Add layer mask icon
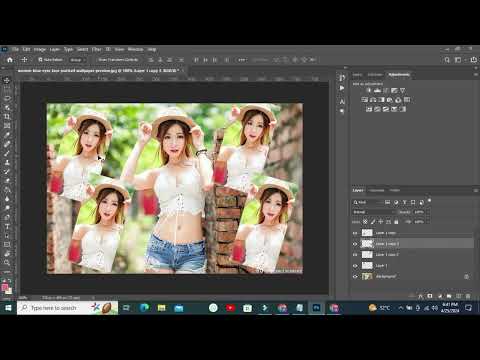 pyautogui.click(x=430, y=296)
